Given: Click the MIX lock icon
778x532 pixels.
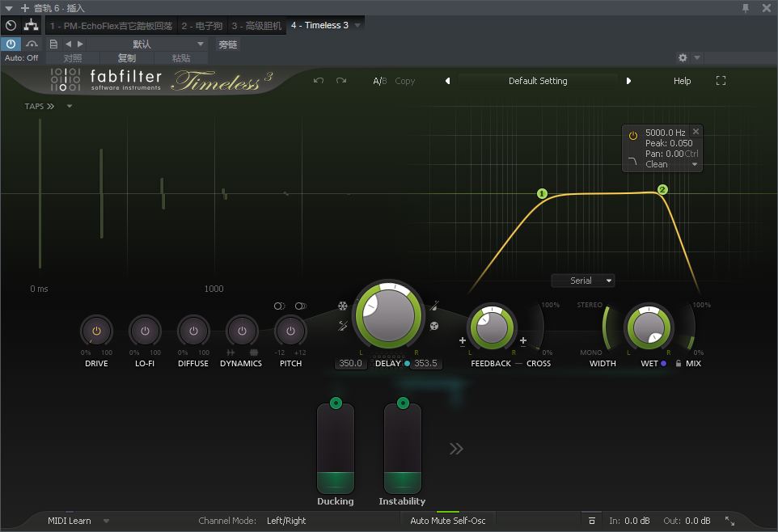Looking at the screenshot, I should click(x=679, y=363).
